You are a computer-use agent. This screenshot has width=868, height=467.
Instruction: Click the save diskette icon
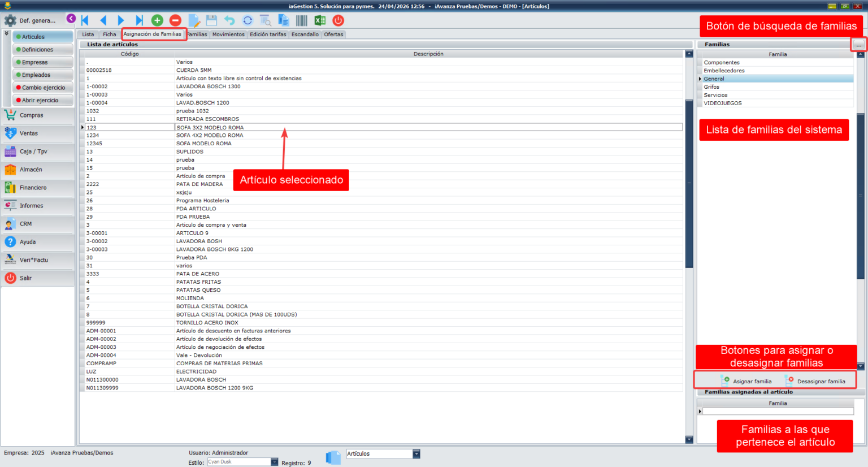(211, 20)
